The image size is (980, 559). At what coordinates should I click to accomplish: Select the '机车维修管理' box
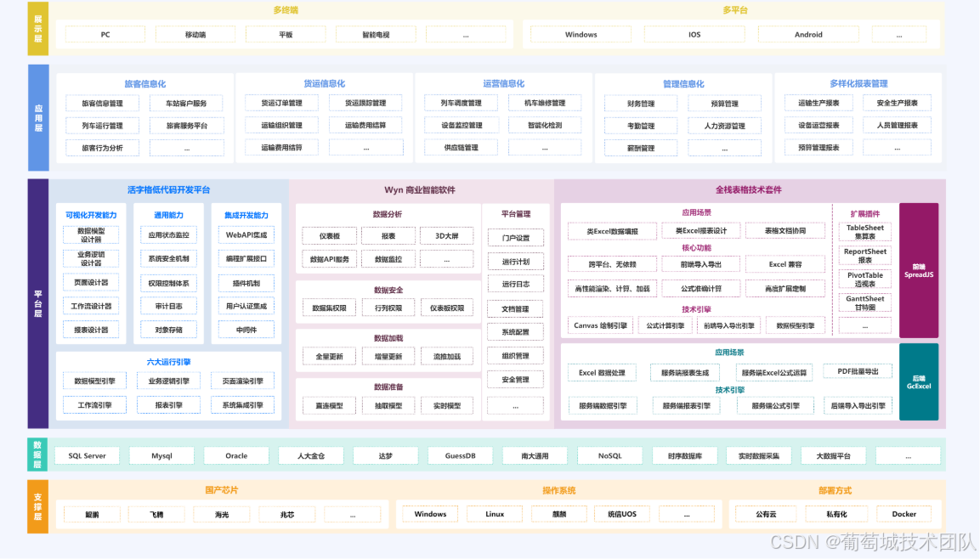pos(545,103)
